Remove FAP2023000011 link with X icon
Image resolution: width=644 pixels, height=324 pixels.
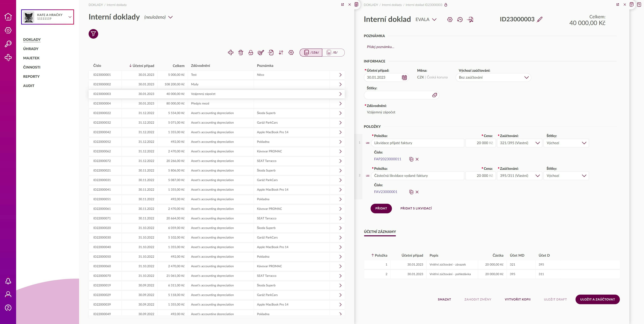click(x=417, y=159)
